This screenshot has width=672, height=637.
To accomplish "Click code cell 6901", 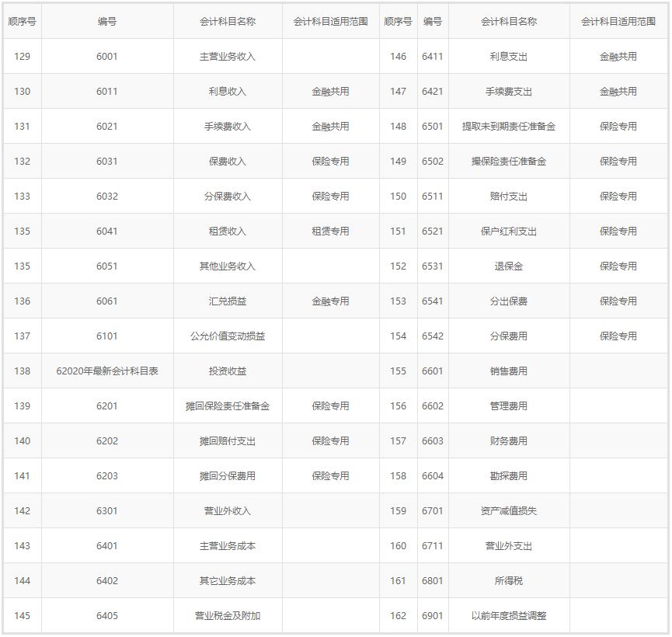I will (x=433, y=615).
